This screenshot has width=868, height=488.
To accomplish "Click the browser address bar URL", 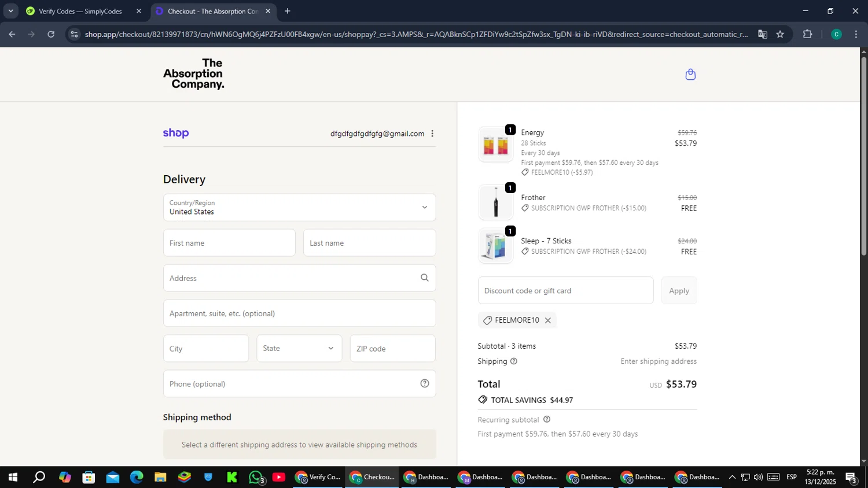I will 416,34.
